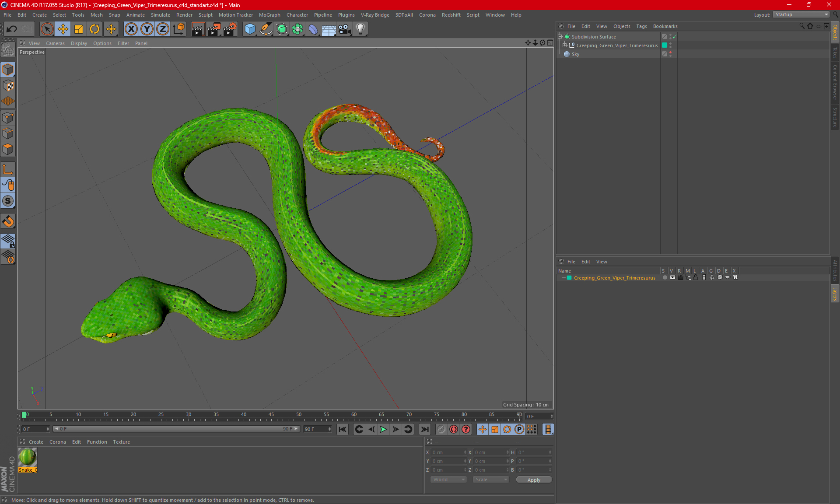Click the X position input field
The width and height of the screenshot is (840, 504).
pyautogui.click(x=449, y=452)
